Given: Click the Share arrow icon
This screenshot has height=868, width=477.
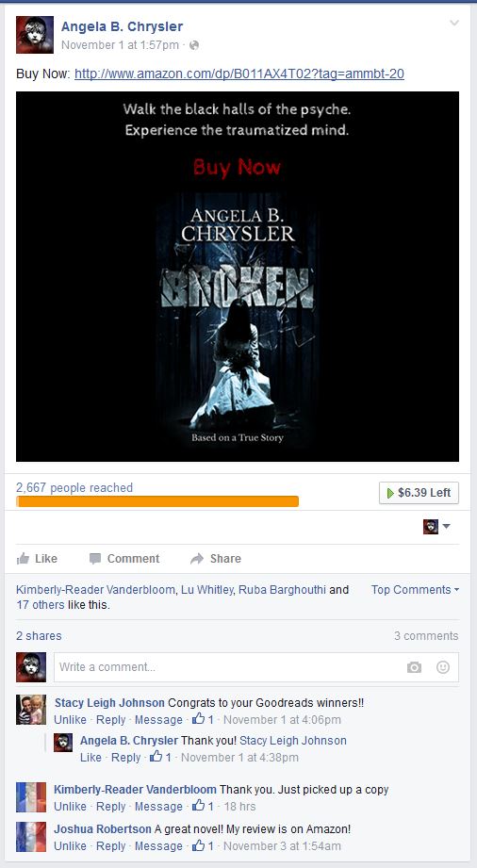Looking at the screenshot, I should (197, 559).
